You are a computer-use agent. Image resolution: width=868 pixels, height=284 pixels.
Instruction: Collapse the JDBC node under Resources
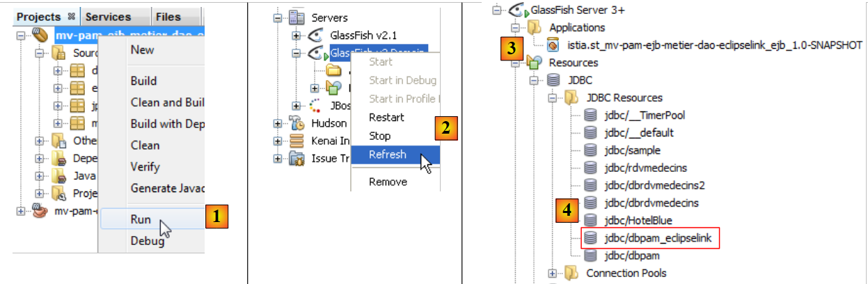click(x=535, y=81)
